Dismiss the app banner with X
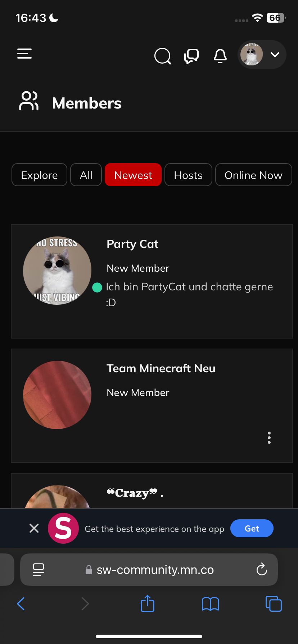298x644 pixels. [34, 528]
